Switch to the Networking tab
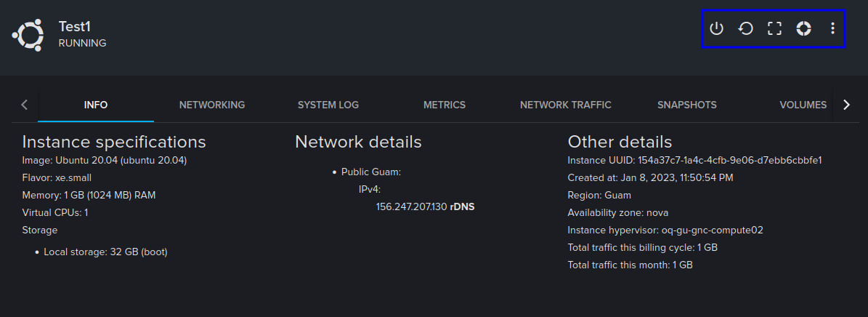Viewport: 868px width, 317px height. tap(212, 105)
